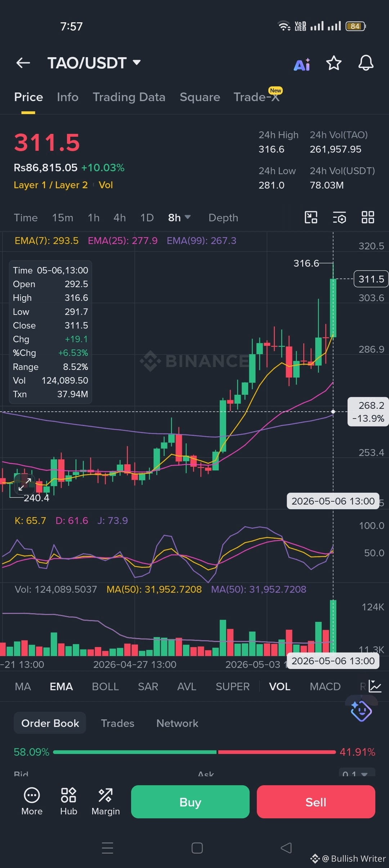Tap the 41.91% ask percentage
389x868 pixels.
(x=357, y=752)
